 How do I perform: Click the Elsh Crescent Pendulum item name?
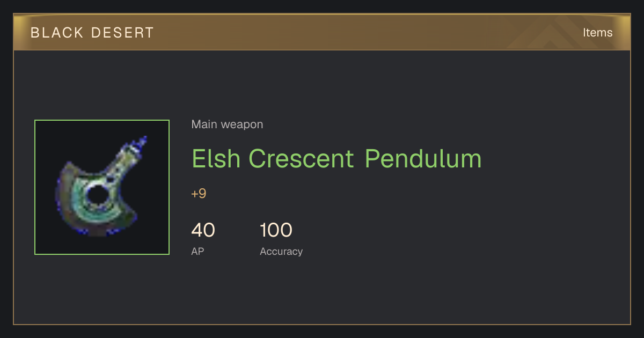pos(336,159)
